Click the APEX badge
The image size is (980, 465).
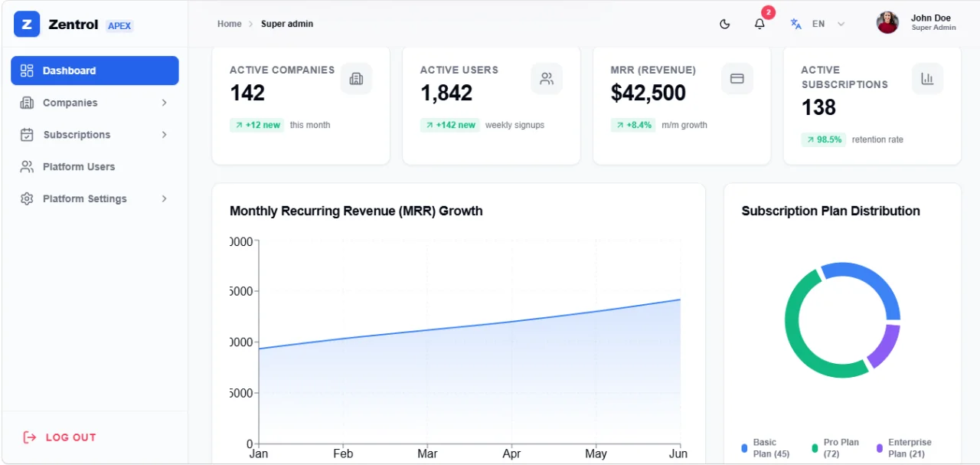pos(119,25)
